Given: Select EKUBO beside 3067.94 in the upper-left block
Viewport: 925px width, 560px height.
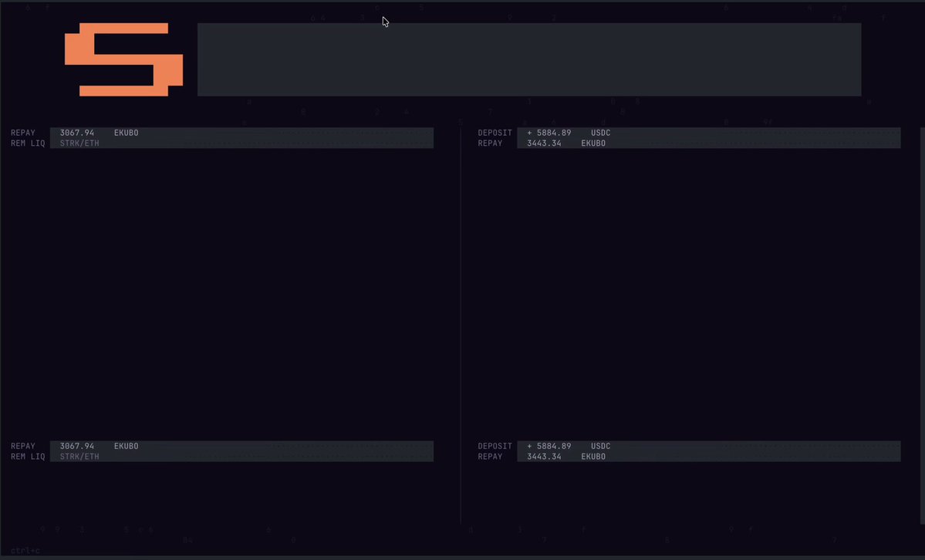Looking at the screenshot, I should (x=127, y=133).
